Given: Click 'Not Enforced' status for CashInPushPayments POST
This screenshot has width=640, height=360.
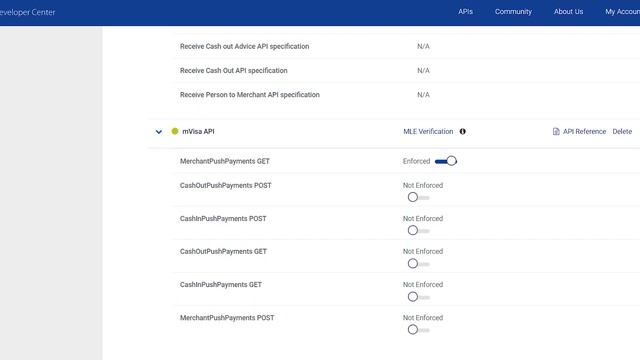Looking at the screenshot, I should click(x=423, y=219).
